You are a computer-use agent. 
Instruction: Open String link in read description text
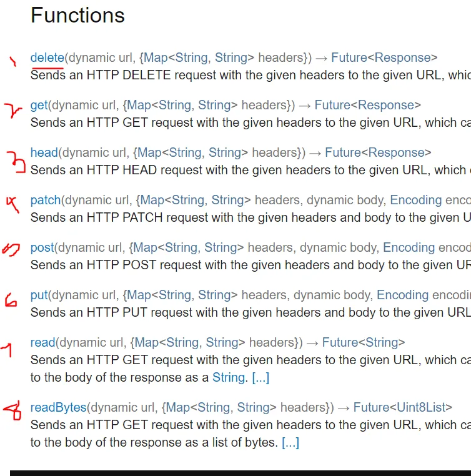pyautogui.click(x=228, y=378)
